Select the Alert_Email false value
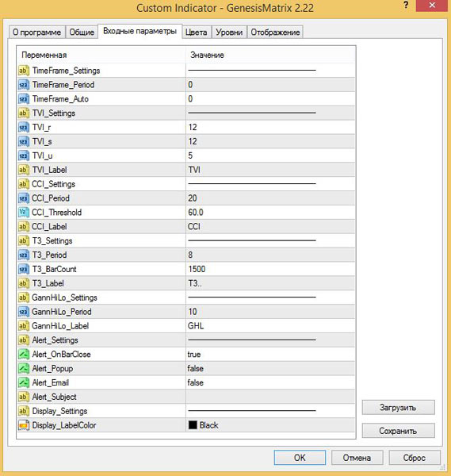Viewport: 451px width, 476px height. pos(270,382)
